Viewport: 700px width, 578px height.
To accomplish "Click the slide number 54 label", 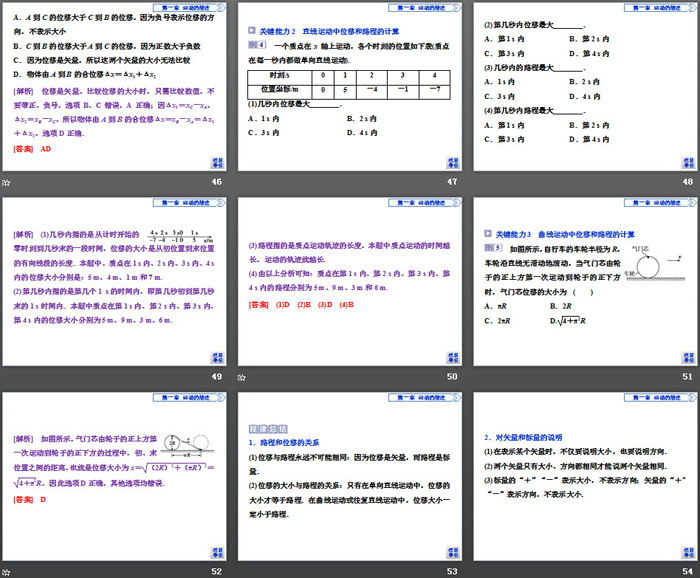I will coord(686,570).
